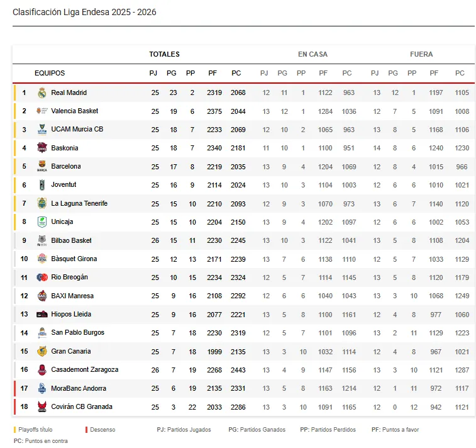Screen dimensions: 476x448
Task: Select the FUERA section header
Action: click(x=421, y=54)
